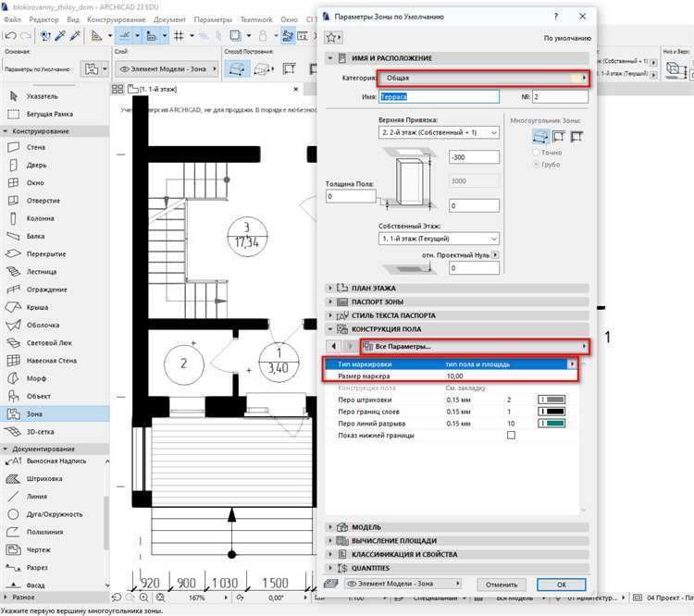Open the Все Параметры dropdown
The image size is (694, 616).
[x=475, y=347]
